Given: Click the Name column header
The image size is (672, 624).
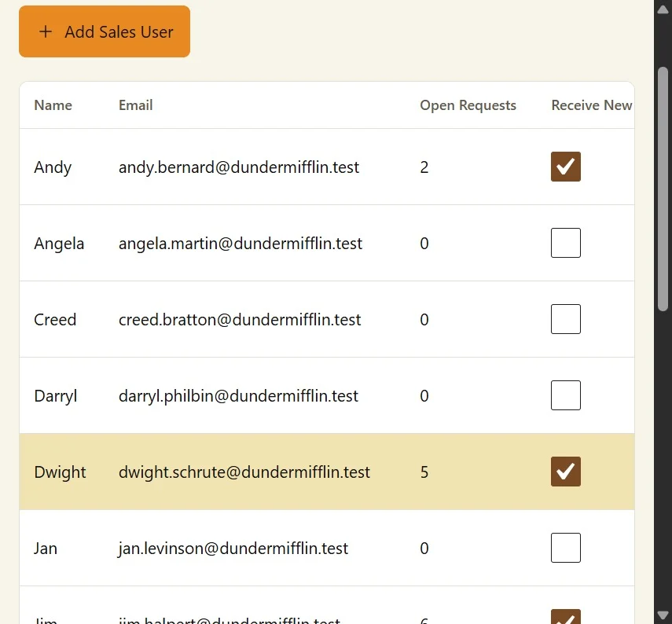Looking at the screenshot, I should (x=53, y=105).
